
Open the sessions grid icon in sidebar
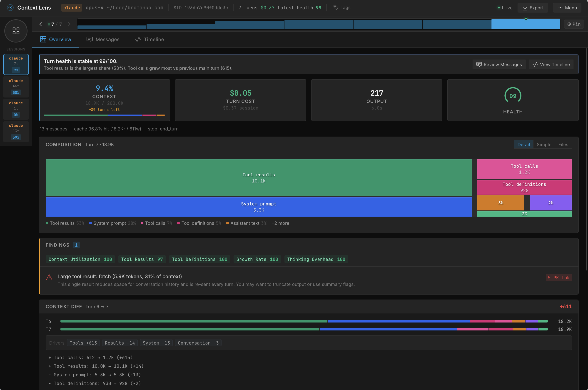point(16,31)
